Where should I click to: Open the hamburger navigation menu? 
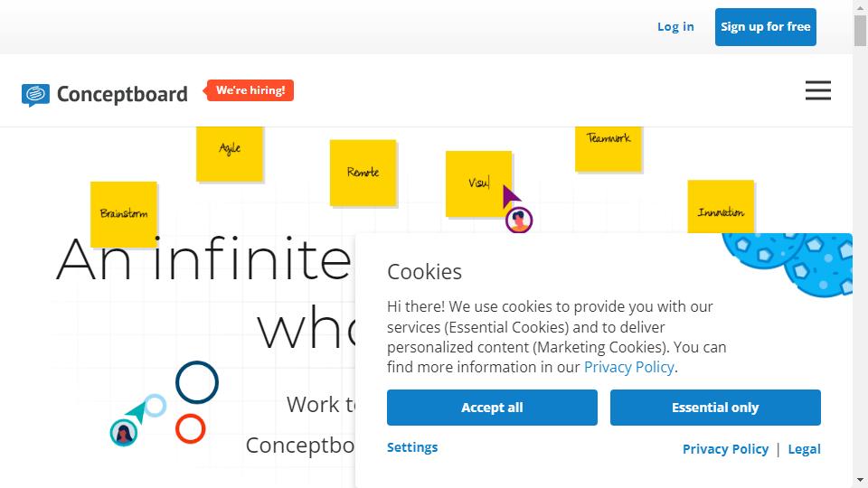(817, 90)
